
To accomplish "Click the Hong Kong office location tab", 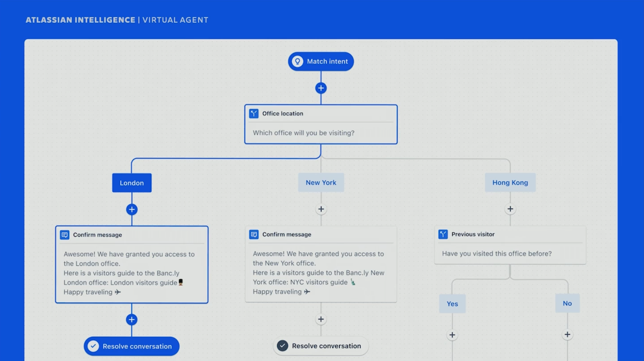I will [x=511, y=182].
